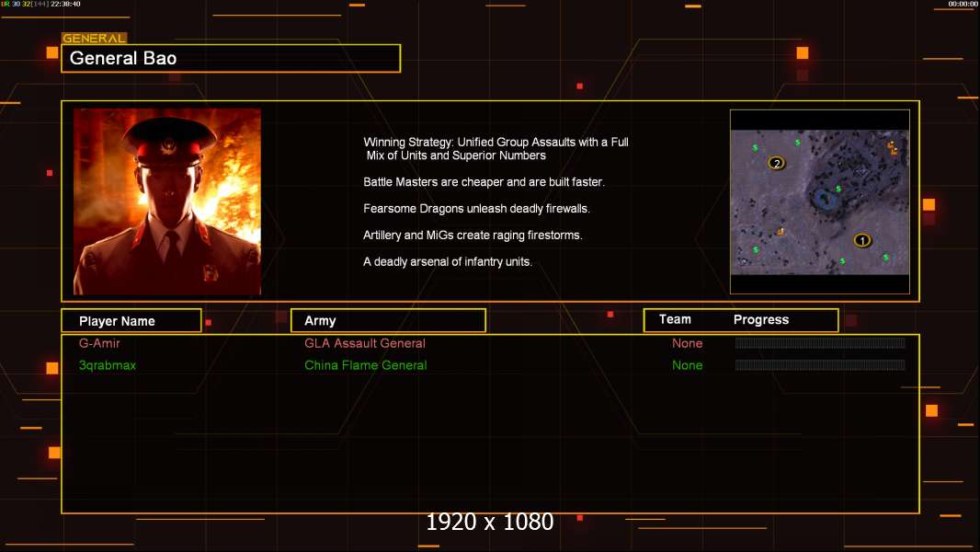980x552 pixels.
Task: Click 3qrabmax's loading progress bar
Action: [x=820, y=364]
